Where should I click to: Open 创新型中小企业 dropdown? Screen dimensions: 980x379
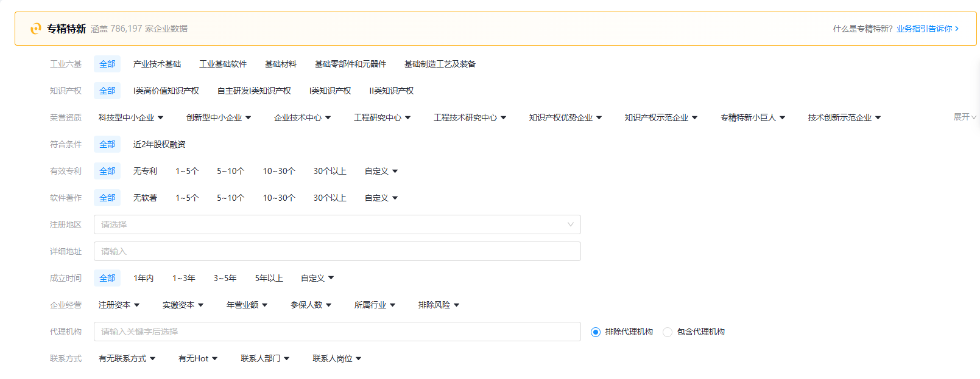tap(219, 117)
